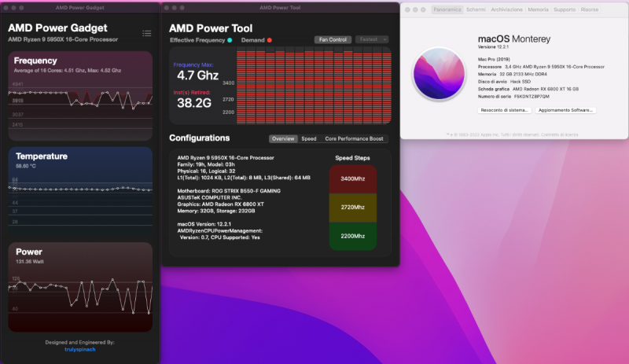Open the Supporto tab in About This Mac

565,9
